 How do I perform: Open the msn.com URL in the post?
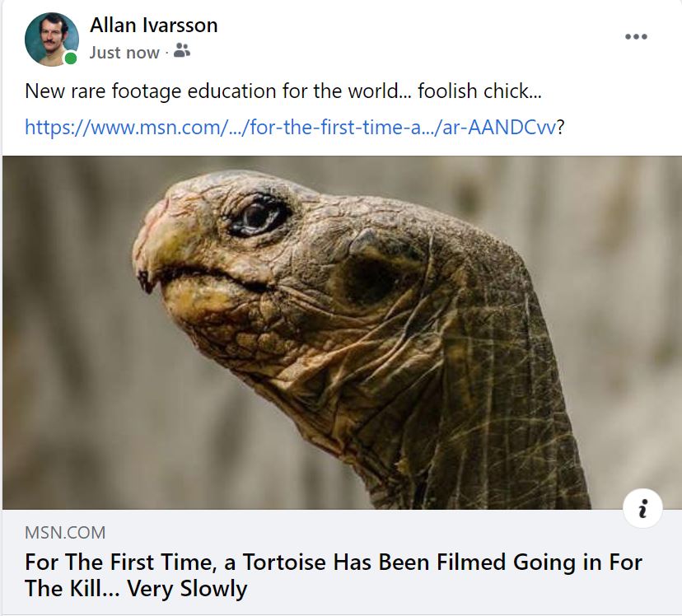pyautogui.click(x=290, y=128)
